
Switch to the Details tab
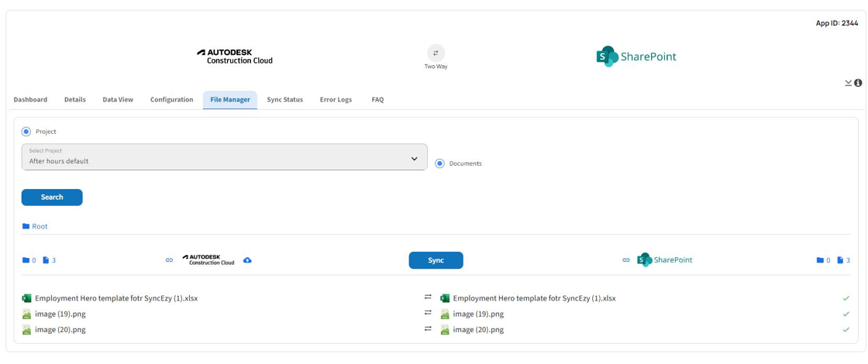point(74,100)
